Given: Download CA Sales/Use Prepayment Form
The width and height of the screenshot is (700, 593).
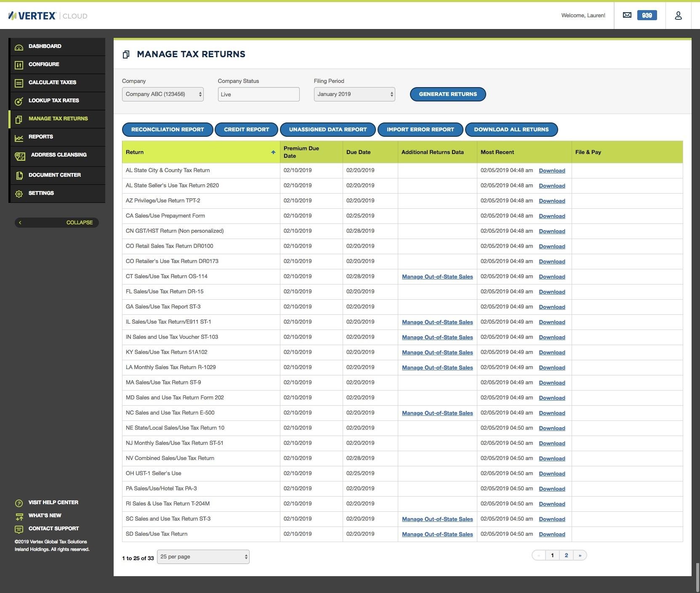Looking at the screenshot, I should tap(552, 216).
